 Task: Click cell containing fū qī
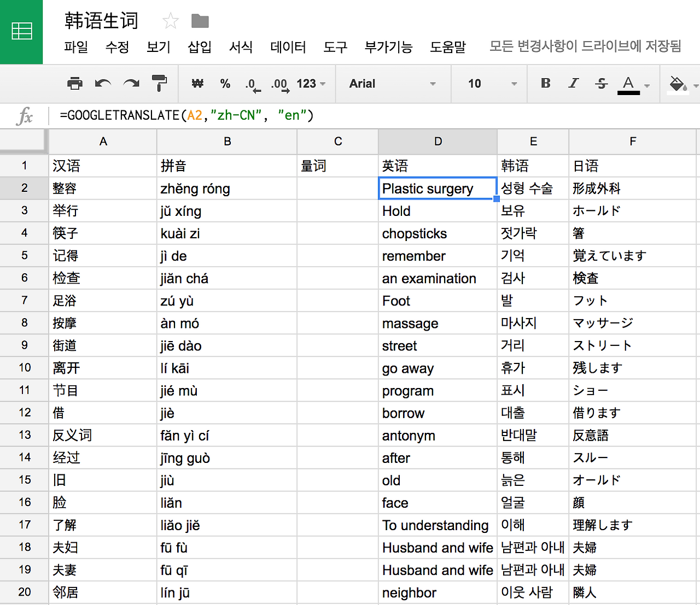(x=227, y=569)
